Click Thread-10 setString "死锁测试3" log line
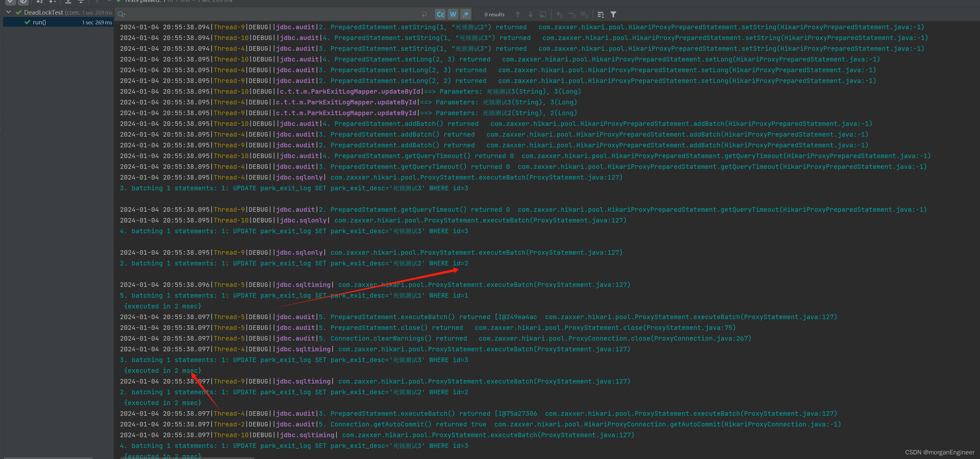The width and height of the screenshot is (980, 459). (x=524, y=38)
